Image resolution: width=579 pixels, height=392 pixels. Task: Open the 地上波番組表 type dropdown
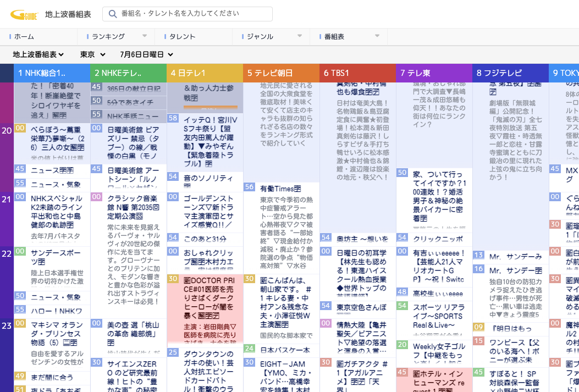(x=38, y=54)
